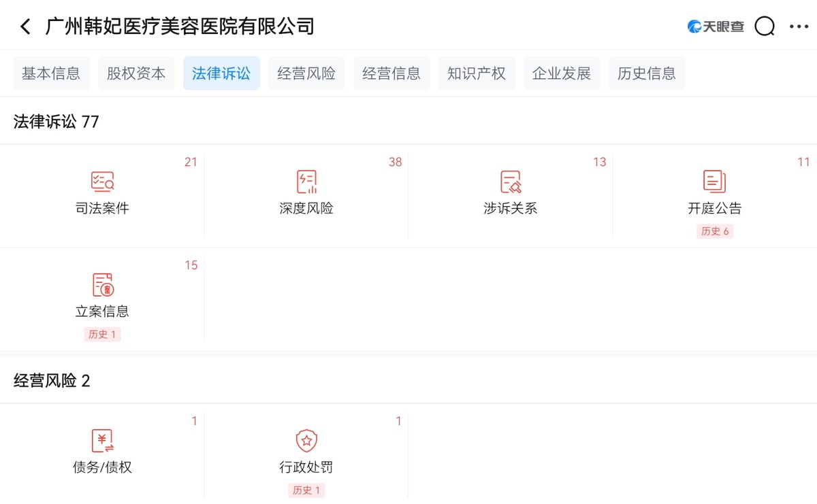Image resolution: width=817 pixels, height=504 pixels.
Task: Click the 债务/债权 label
Action: pyautogui.click(x=102, y=467)
